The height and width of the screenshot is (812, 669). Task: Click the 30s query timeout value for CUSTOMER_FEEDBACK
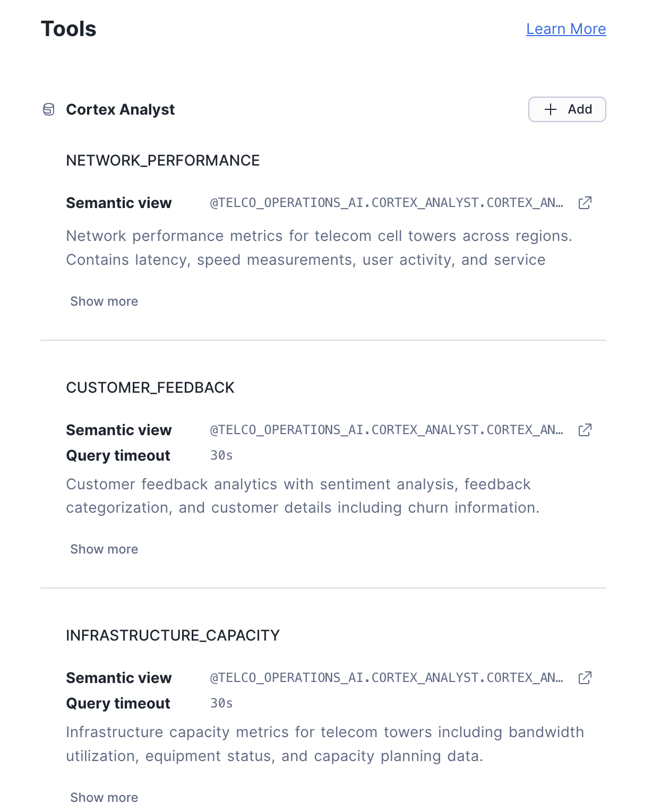(x=221, y=455)
